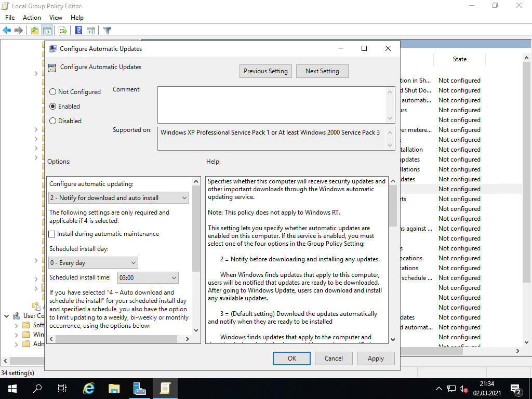Open the Action menu
532x399 pixels.
[x=32, y=18]
